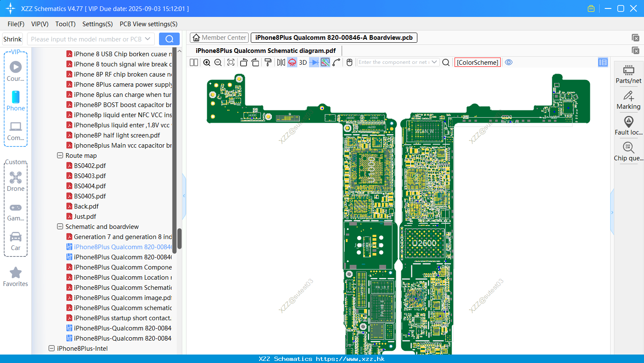Click the Shrink button
Viewport: 644px width, 363px height.
[x=12, y=39]
